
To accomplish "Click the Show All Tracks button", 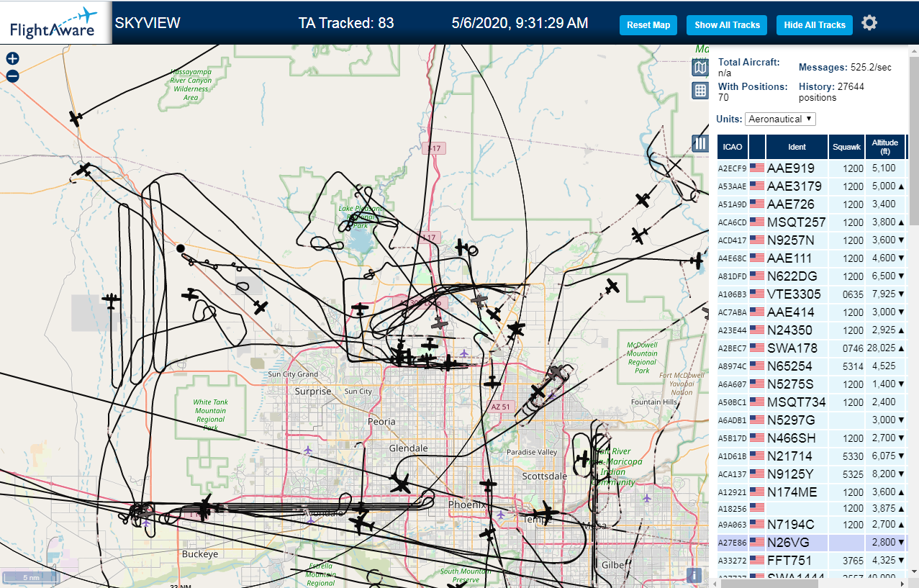I will [x=727, y=24].
